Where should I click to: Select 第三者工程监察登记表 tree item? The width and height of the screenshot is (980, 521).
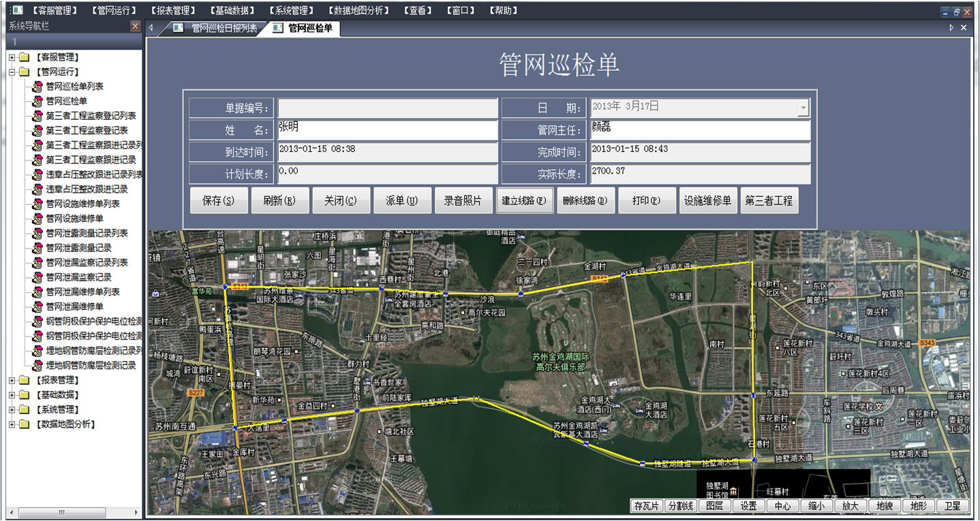pos(87,130)
